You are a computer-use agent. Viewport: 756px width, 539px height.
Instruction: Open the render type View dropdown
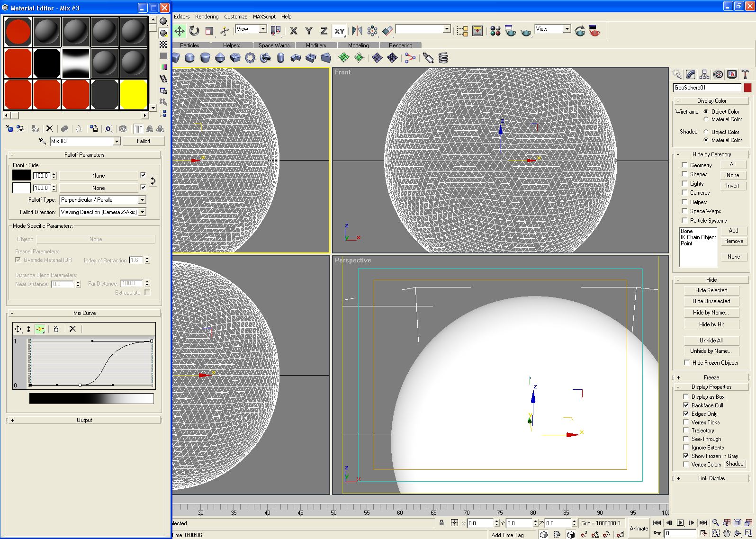[x=567, y=29]
